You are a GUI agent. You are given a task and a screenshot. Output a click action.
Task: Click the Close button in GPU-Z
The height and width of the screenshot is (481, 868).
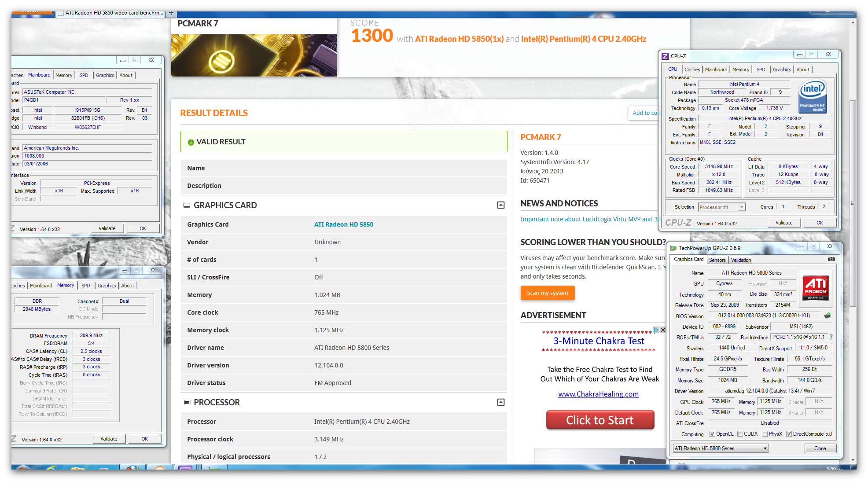(820, 448)
